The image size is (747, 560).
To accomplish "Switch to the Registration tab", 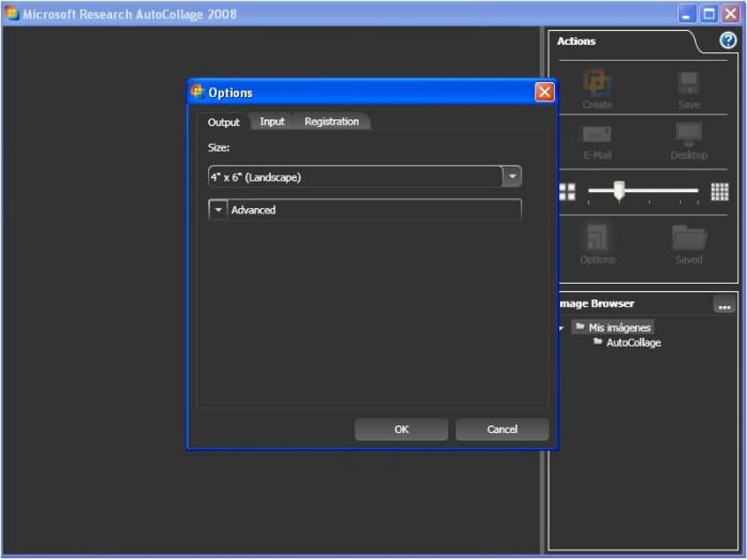I will (332, 122).
